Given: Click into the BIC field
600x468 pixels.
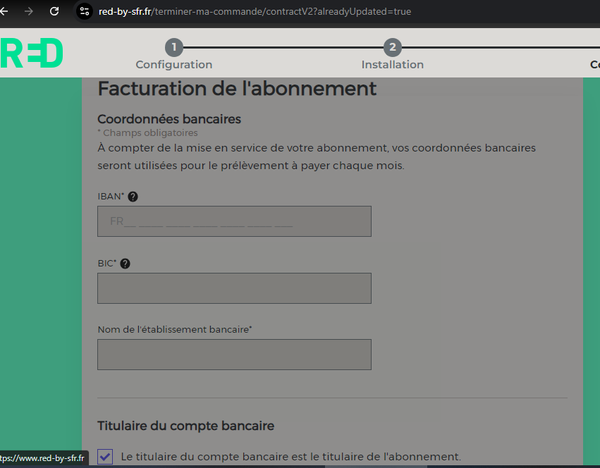Looking at the screenshot, I should click(x=234, y=288).
